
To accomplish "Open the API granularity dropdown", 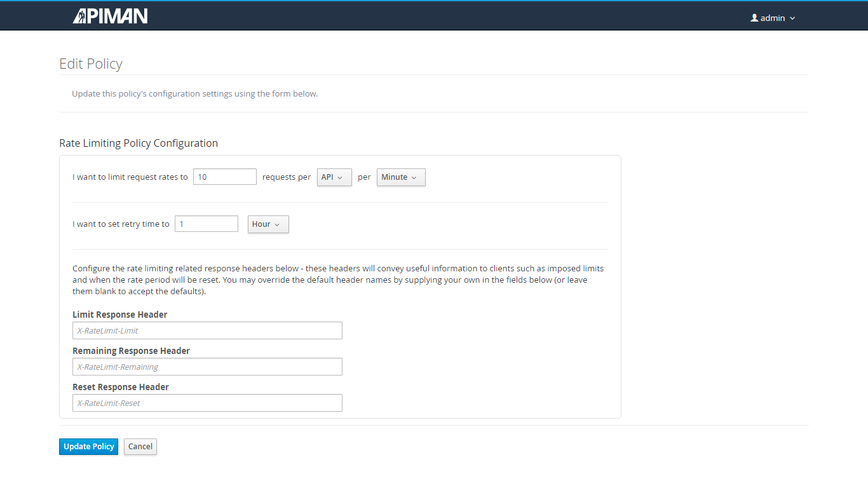I will click(334, 177).
